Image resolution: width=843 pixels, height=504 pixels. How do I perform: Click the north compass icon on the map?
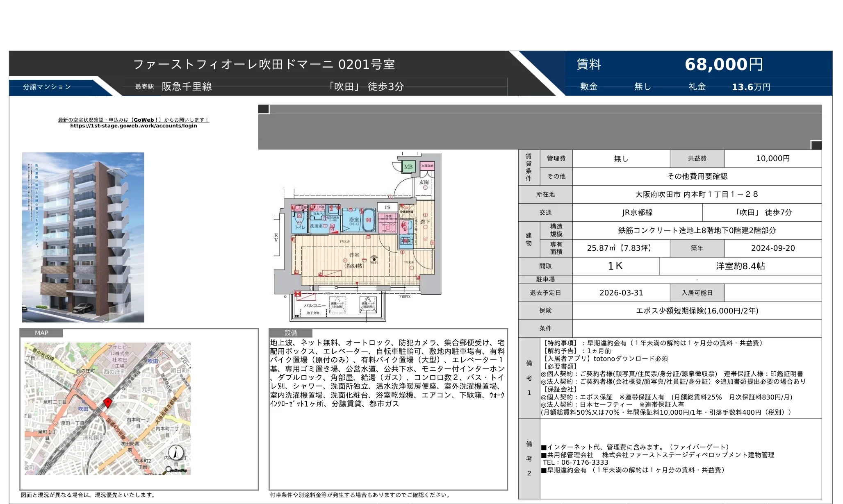coord(176,453)
